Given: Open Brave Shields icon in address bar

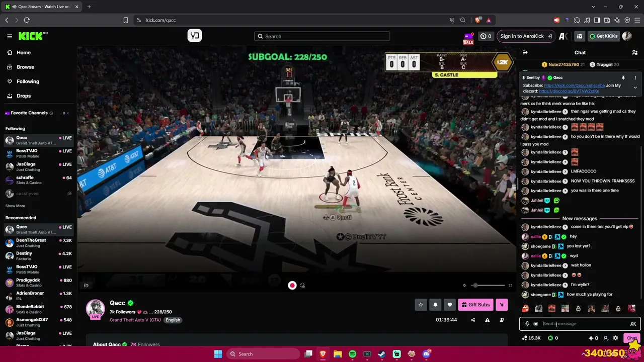Looking at the screenshot, I should (477, 20).
